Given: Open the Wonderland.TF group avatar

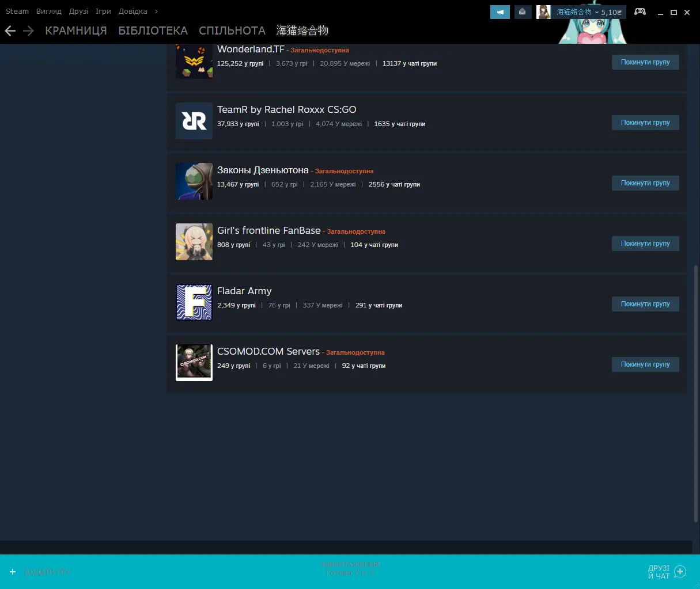Looking at the screenshot, I should 194,61.
